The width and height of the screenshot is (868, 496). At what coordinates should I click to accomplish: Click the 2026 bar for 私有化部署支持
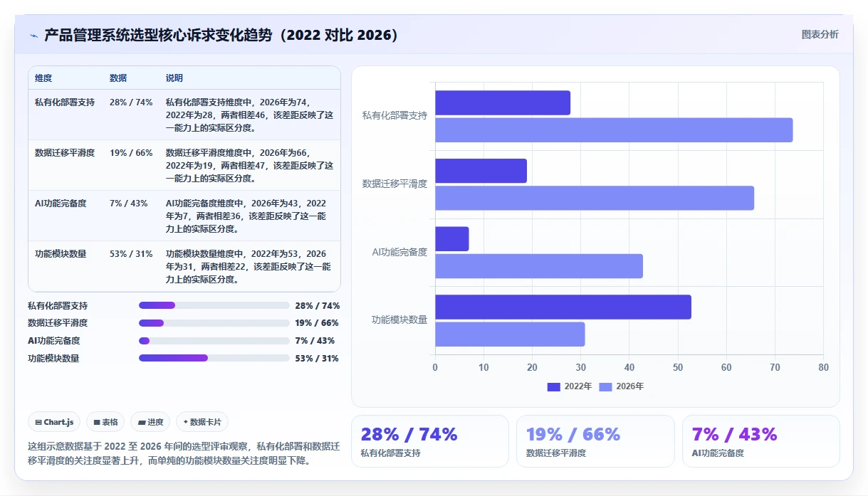614,130
